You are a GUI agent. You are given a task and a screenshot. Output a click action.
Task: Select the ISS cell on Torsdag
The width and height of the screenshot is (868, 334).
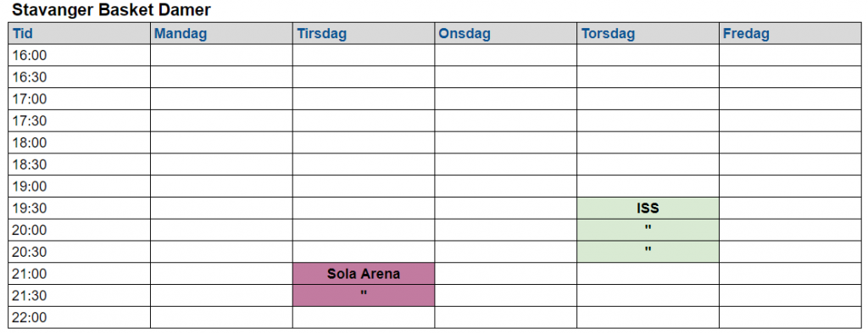click(x=648, y=209)
